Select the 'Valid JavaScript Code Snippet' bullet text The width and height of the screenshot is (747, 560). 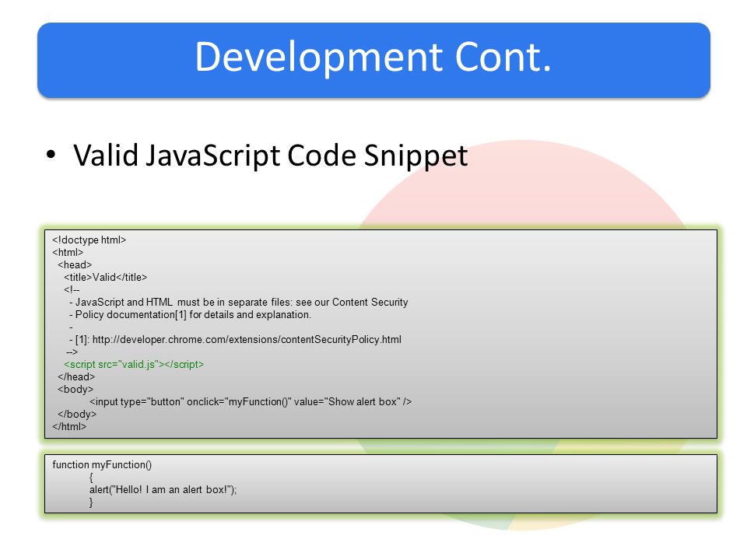(x=271, y=156)
